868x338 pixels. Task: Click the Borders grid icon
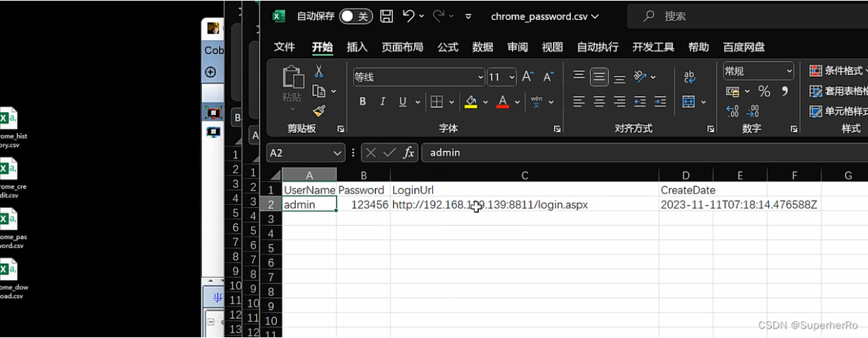(436, 101)
